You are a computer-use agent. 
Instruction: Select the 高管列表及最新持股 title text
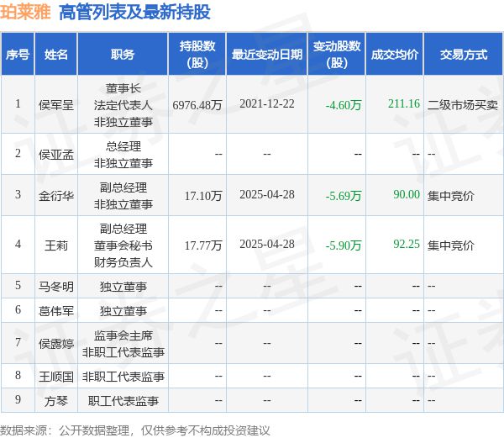pos(135,13)
